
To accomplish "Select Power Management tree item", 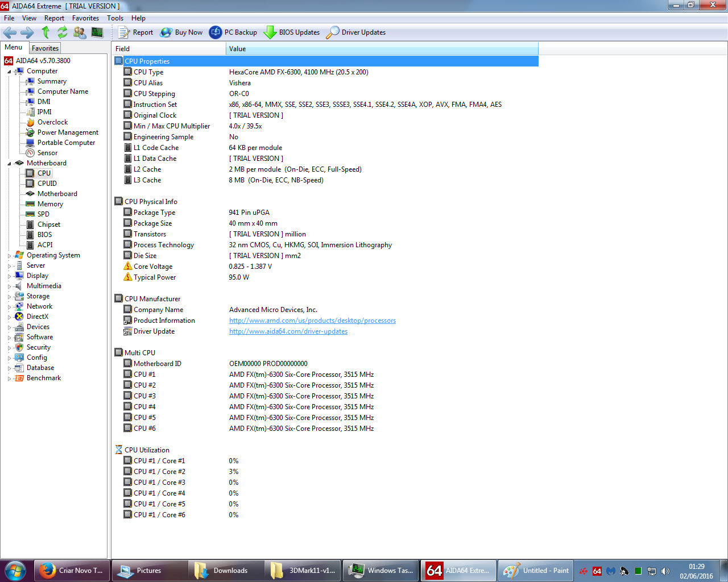I will point(68,132).
